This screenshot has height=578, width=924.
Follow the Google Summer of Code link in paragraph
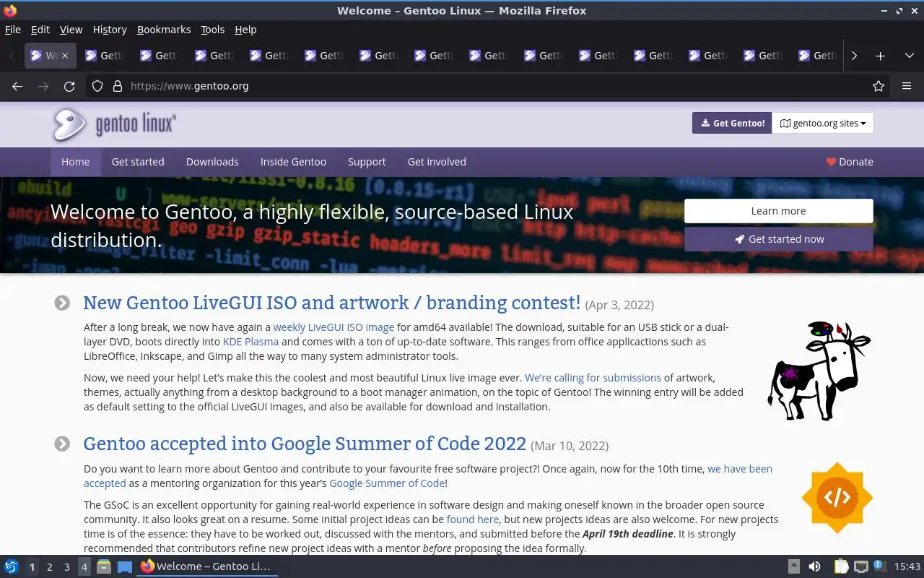pos(387,483)
